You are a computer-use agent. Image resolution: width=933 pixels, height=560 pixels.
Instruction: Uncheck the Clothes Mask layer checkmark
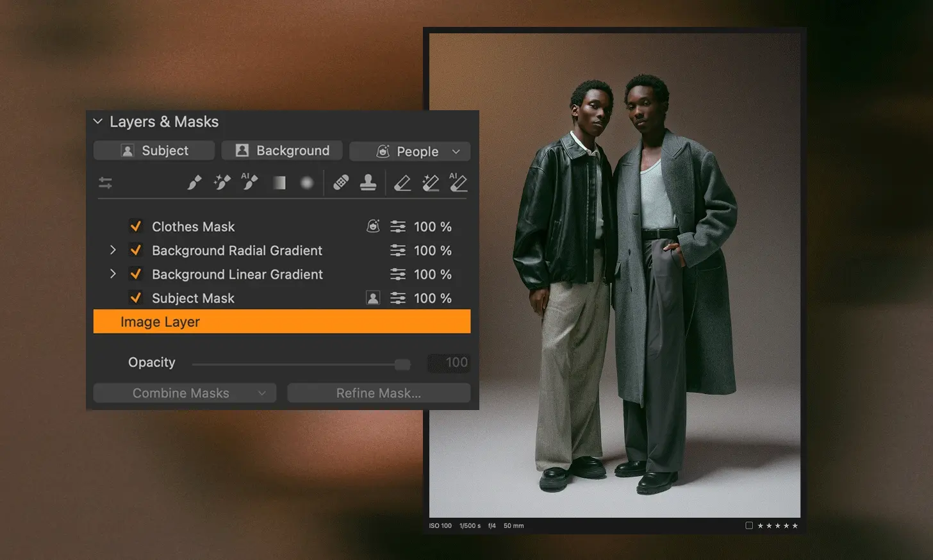(x=135, y=226)
